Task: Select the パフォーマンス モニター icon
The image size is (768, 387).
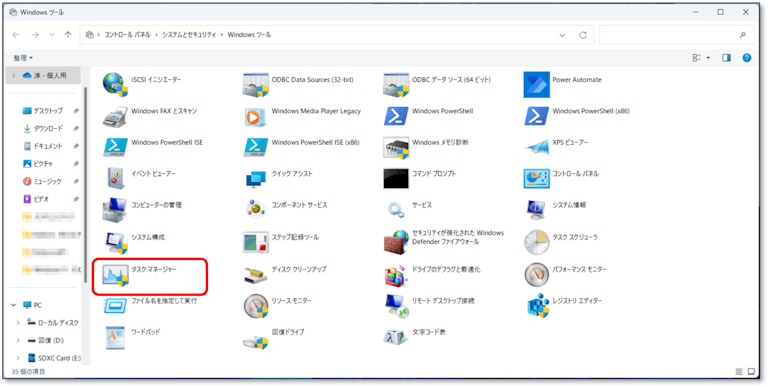Action: 536,274
